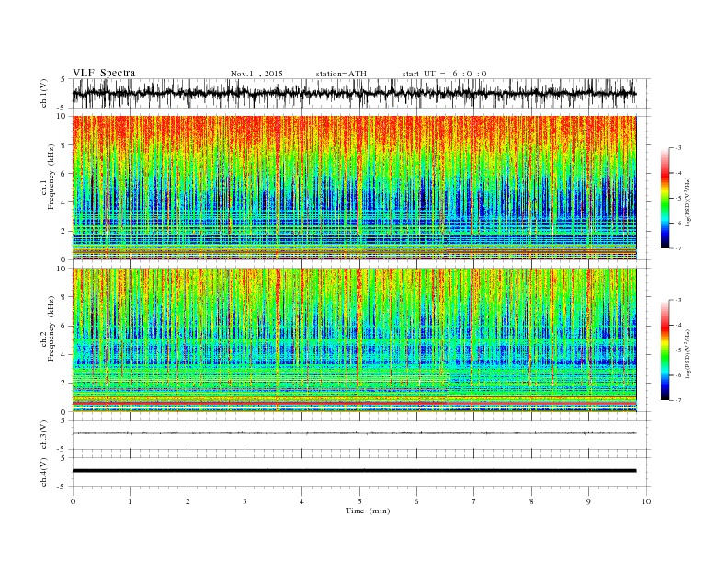Screen dimensions: 728x563
Task: Click the "-3" label on ch.2 colorbar
Action: [x=678, y=300]
